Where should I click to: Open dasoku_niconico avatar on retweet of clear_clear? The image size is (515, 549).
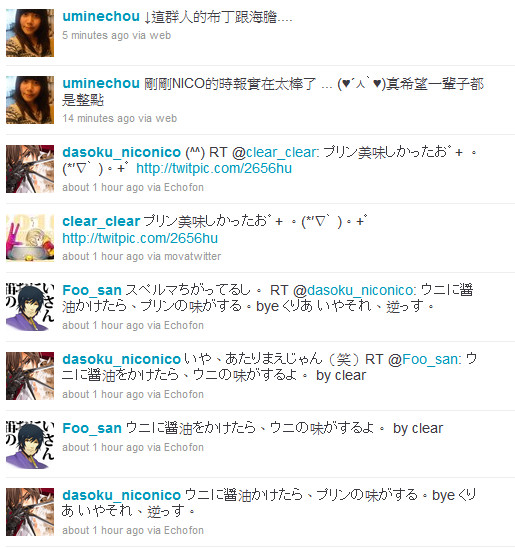tap(30, 169)
